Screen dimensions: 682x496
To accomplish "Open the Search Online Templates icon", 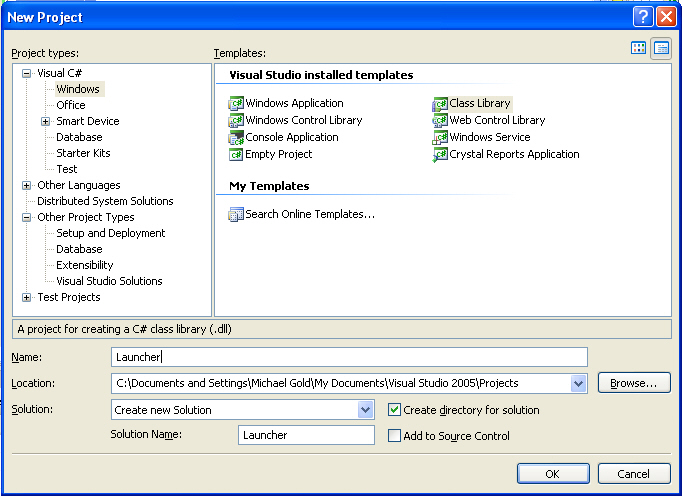I will tap(236, 214).
